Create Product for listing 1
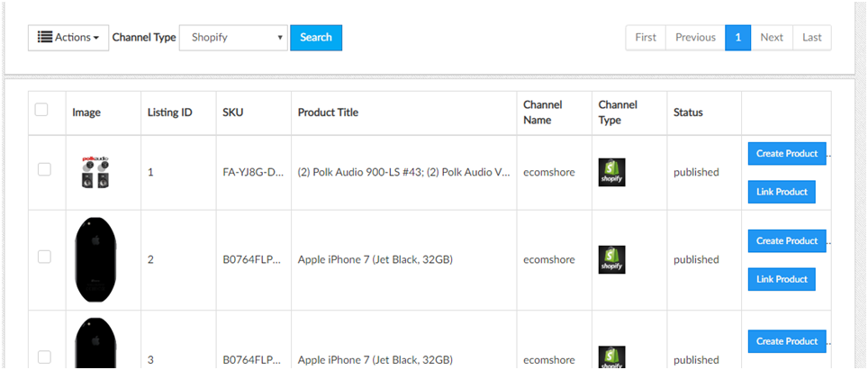The image size is (868, 370). [x=787, y=153]
